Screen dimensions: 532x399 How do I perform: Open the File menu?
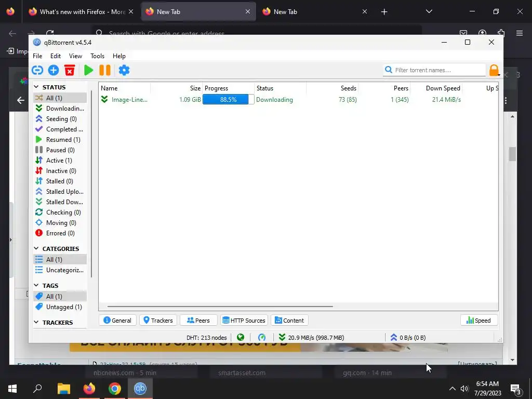click(x=37, y=56)
